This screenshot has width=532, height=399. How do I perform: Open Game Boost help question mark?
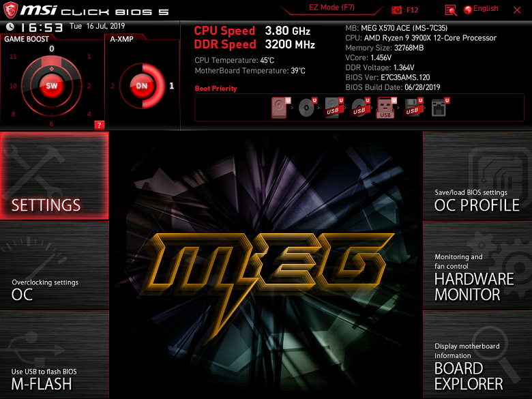pyautogui.click(x=99, y=125)
